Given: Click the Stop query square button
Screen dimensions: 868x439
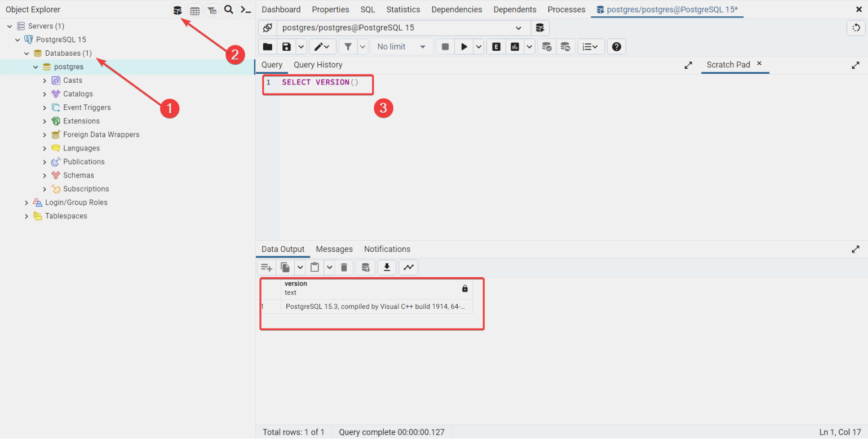Looking at the screenshot, I should click(x=445, y=47).
